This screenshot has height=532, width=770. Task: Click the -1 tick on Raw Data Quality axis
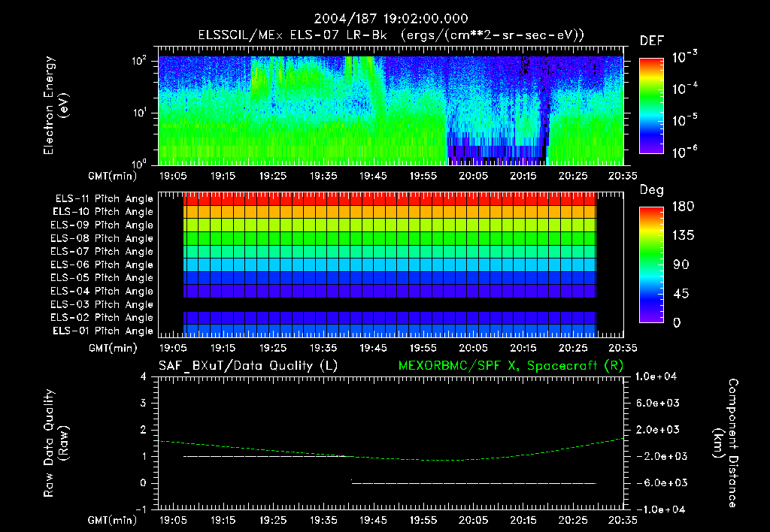click(x=141, y=509)
